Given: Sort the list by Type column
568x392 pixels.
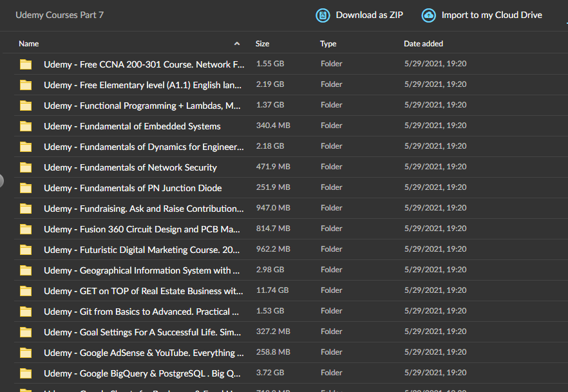Looking at the screenshot, I should pos(328,44).
